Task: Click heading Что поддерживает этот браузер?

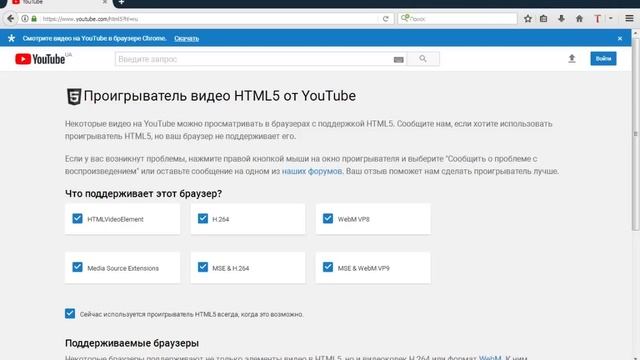Action: [x=143, y=193]
